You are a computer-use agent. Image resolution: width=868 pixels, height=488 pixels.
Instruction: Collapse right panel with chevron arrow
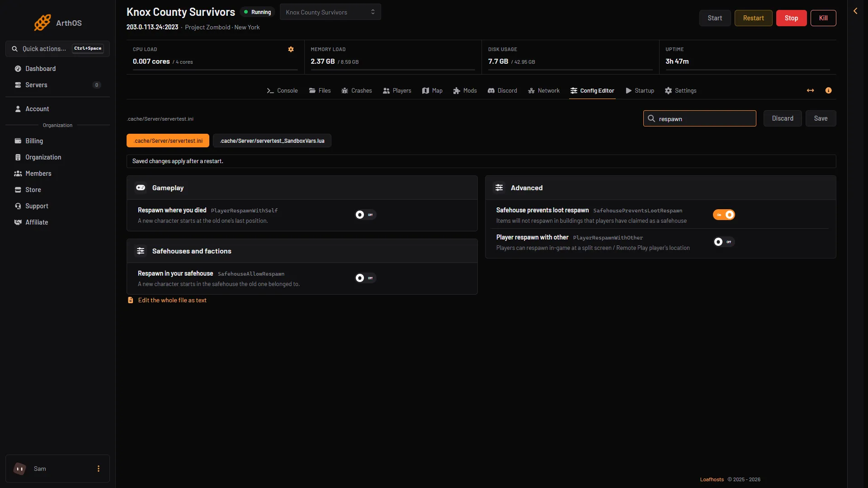[855, 11]
